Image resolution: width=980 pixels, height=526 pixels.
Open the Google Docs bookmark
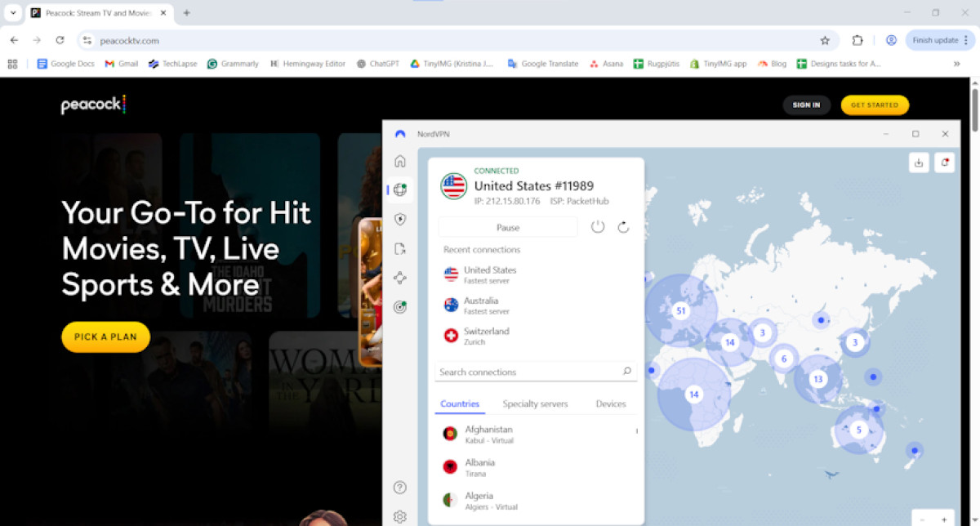[66, 64]
